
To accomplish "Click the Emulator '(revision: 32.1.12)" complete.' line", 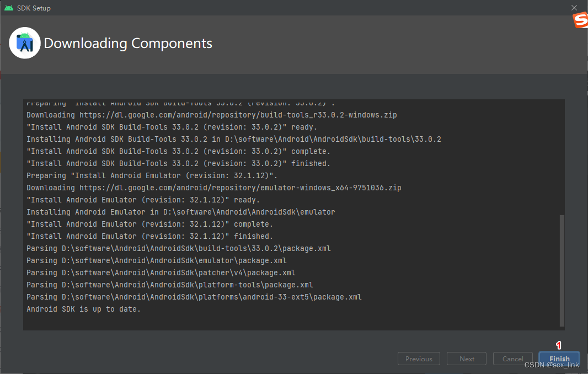I will pos(149,224).
